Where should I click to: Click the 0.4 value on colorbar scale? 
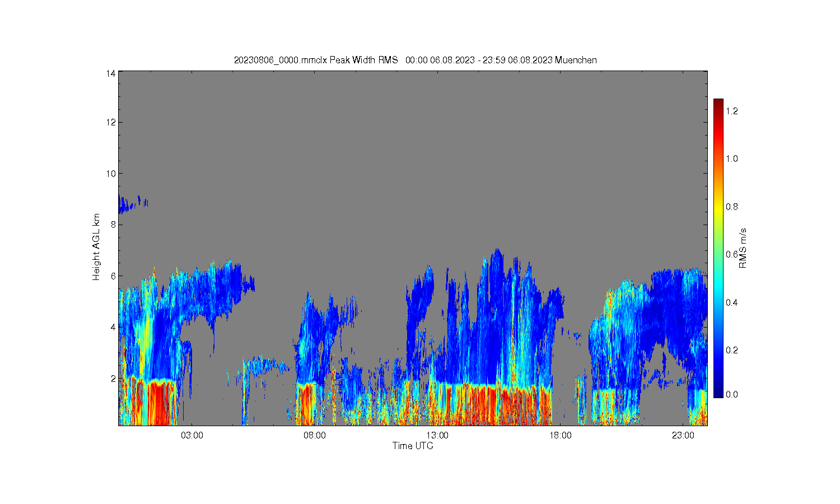tap(731, 302)
